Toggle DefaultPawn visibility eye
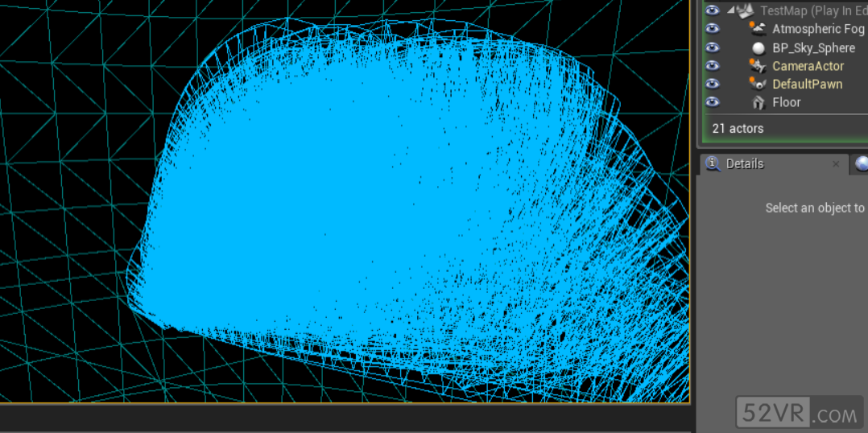Screen dimensions: 868x433 coord(712,84)
